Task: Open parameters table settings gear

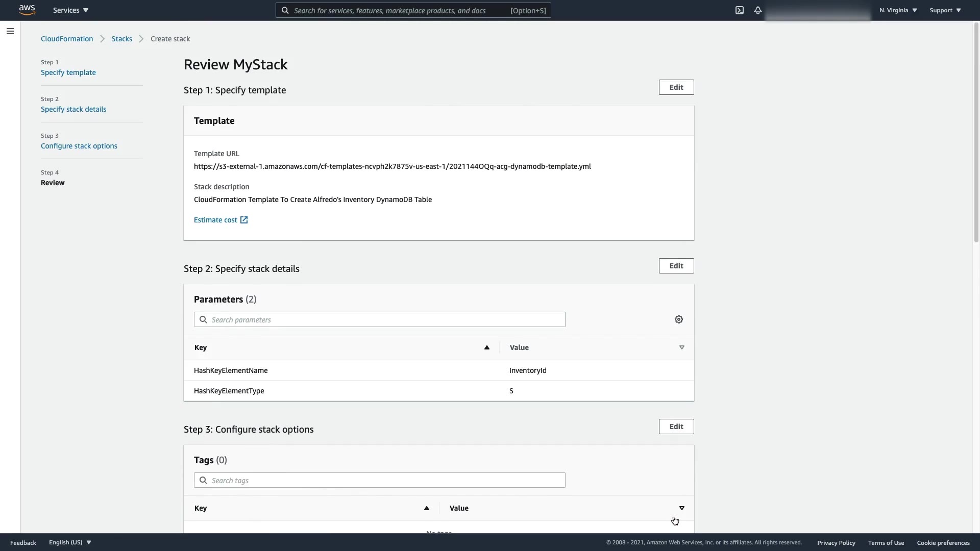Action: [678, 319]
